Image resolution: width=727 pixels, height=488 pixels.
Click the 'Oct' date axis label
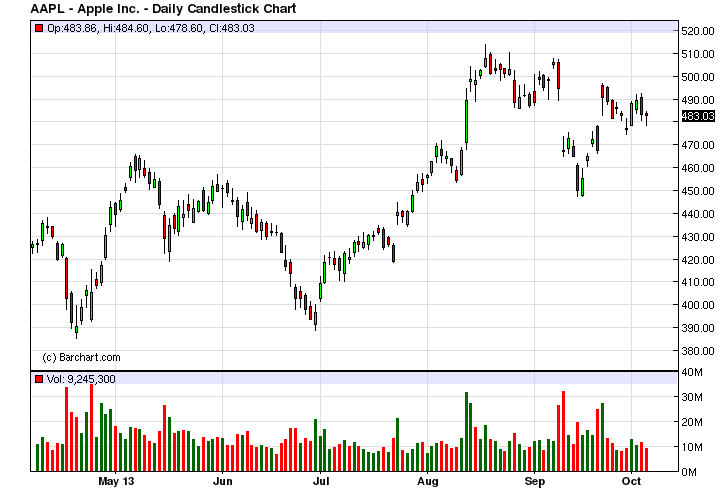pyautogui.click(x=631, y=482)
